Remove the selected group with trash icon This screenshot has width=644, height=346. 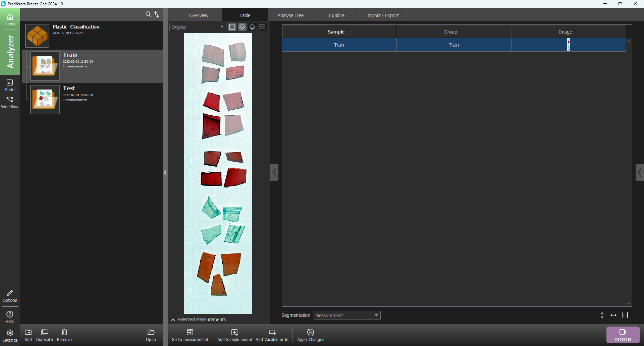click(x=64, y=332)
